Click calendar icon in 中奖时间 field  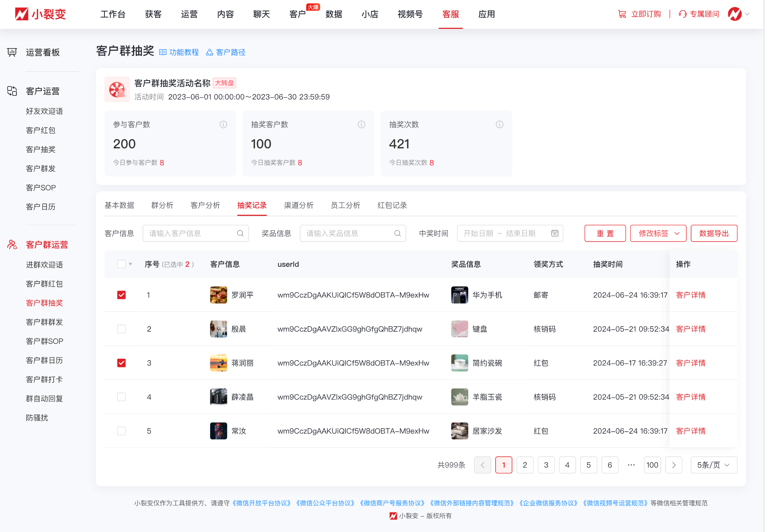click(555, 234)
